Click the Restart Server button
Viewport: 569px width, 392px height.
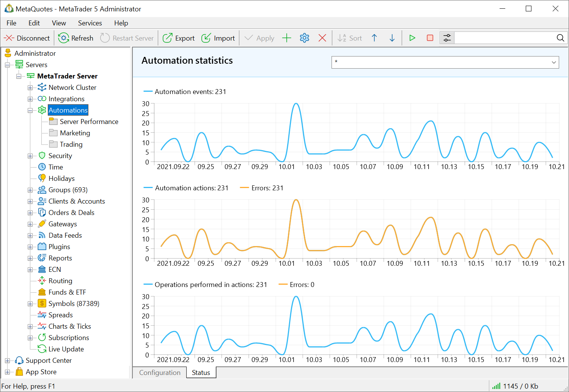point(127,38)
